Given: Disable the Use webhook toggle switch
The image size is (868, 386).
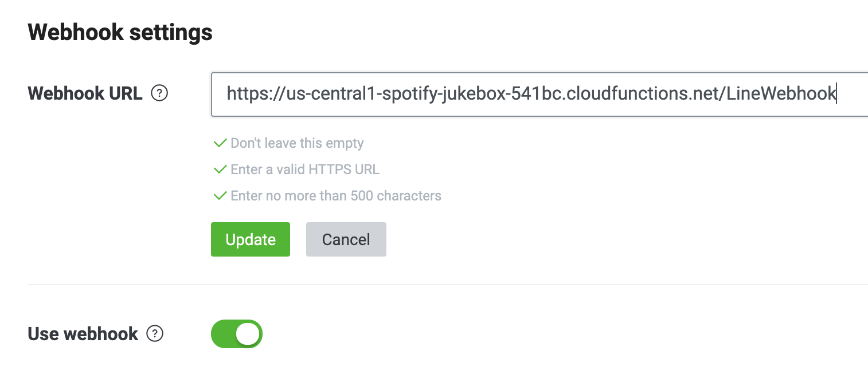Looking at the screenshot, I should [x=237, y=334].
